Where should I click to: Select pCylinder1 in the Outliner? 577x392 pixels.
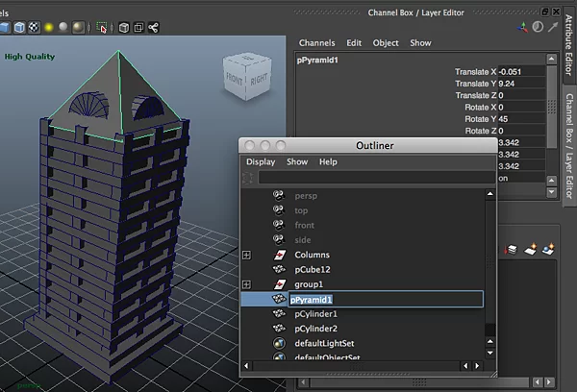pos(315,313)
